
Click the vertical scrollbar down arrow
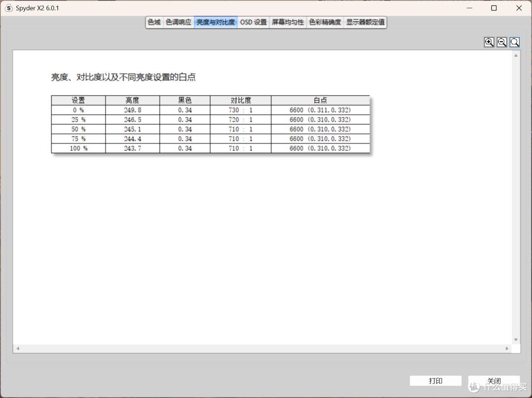pyautogui.click(x=516, y=340)
